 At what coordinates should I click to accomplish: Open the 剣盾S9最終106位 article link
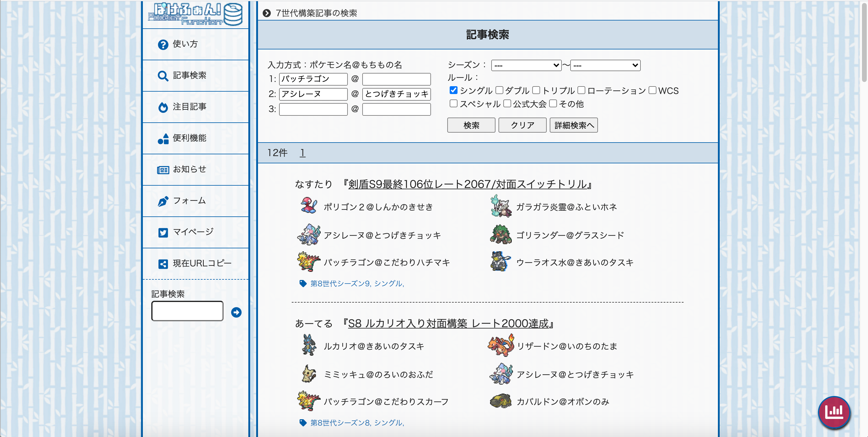(x=468, y=184)
